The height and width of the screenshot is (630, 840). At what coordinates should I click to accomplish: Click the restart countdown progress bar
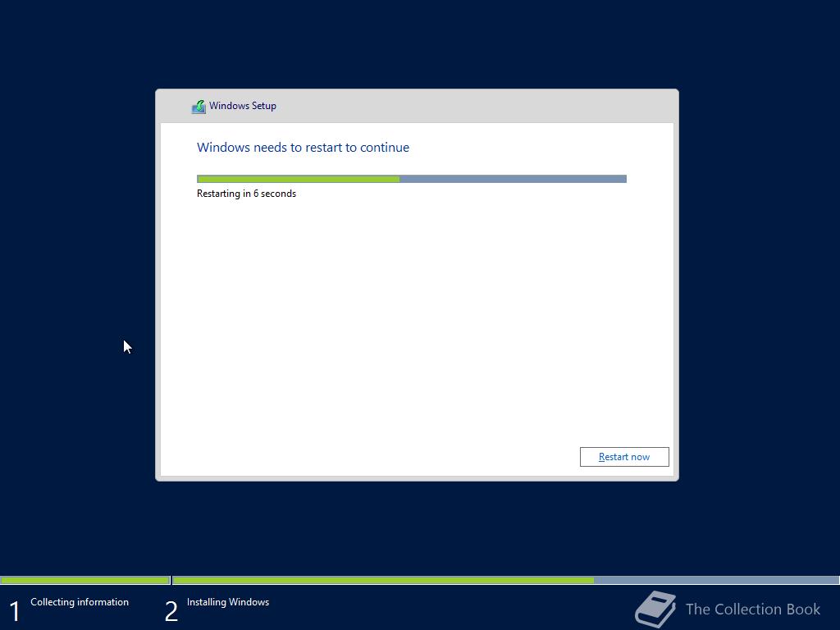(412, 179)
